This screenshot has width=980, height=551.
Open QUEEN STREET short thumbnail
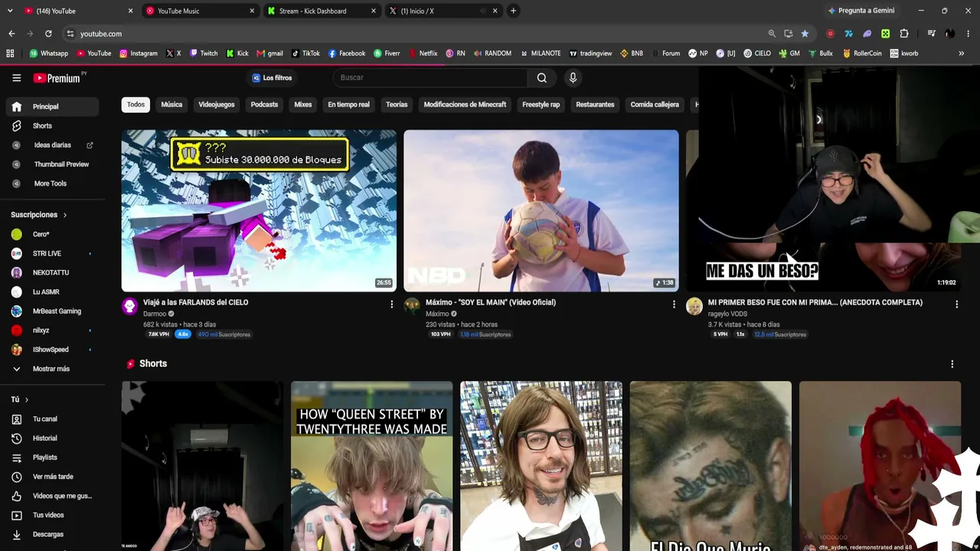371,466
